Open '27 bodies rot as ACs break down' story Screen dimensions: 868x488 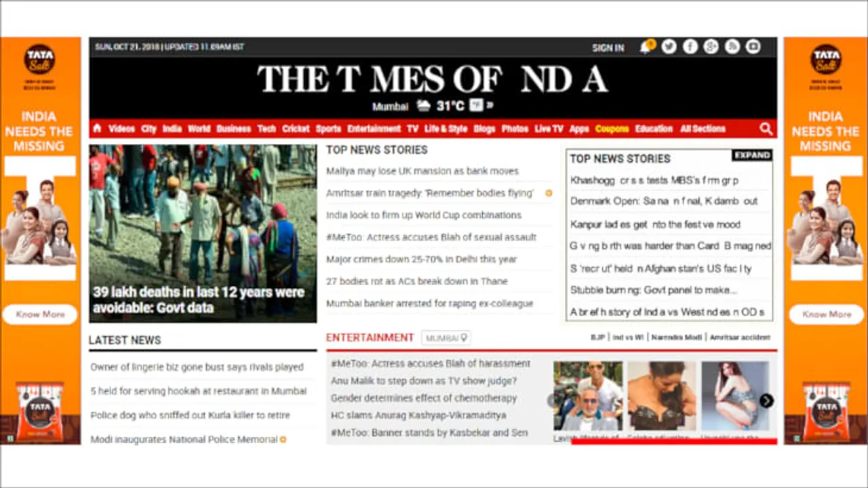pos(416,281)
